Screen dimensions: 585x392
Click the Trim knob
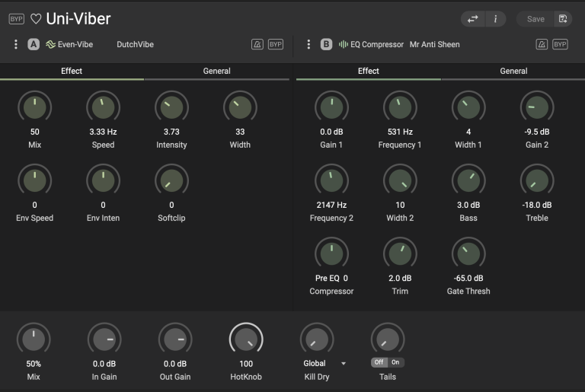tap(400, 253)
